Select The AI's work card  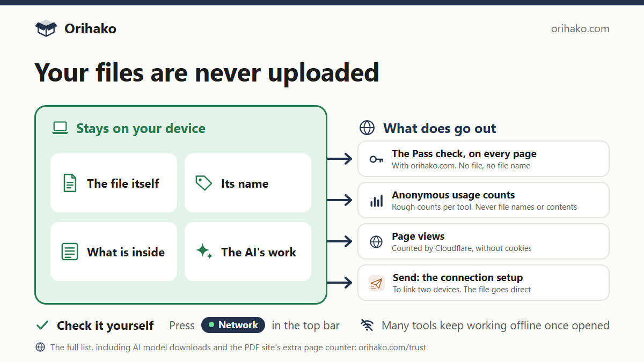click(248, 252)
